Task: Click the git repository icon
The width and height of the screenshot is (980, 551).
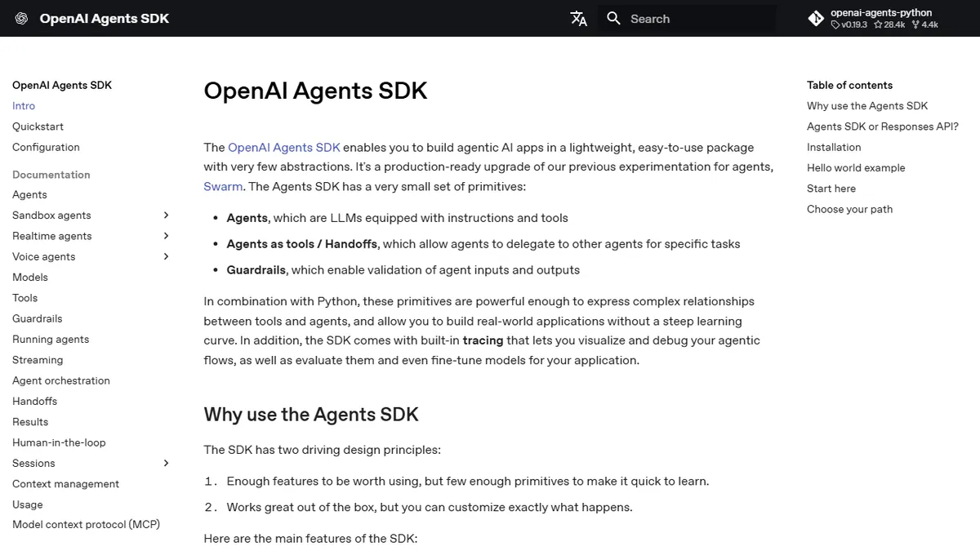Action: click(x=816, y=18)
